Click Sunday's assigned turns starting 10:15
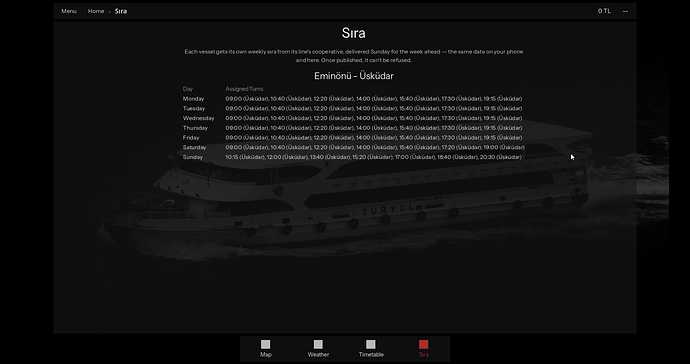 374,157
